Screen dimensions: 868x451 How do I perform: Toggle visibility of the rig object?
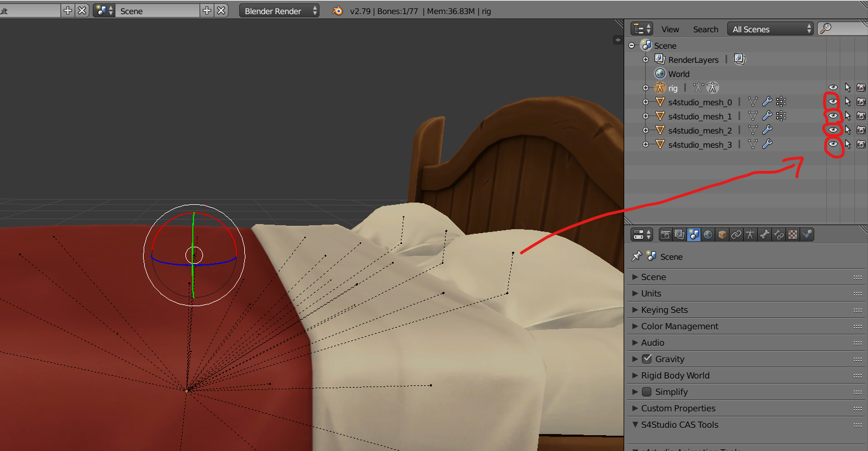tap(833, 88)
